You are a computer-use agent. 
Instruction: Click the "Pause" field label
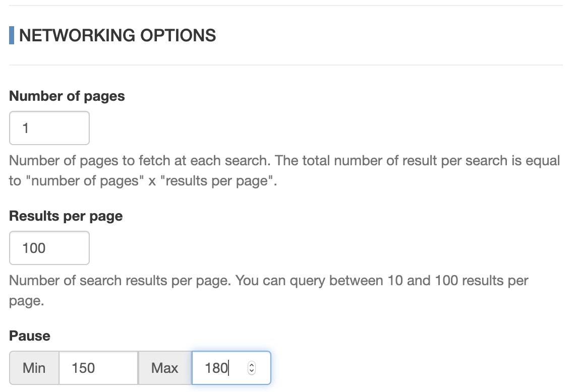click(30, 336)
